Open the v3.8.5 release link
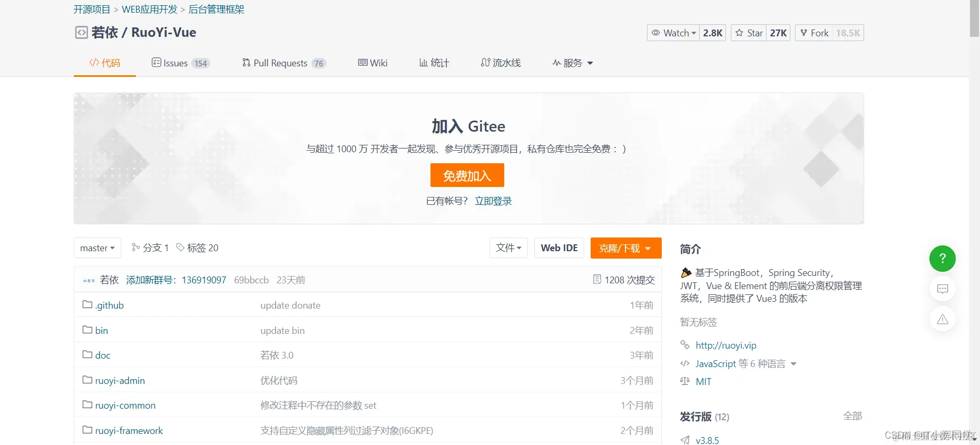Viewport: 980px width, 445px height. click(x=707, y=440)
